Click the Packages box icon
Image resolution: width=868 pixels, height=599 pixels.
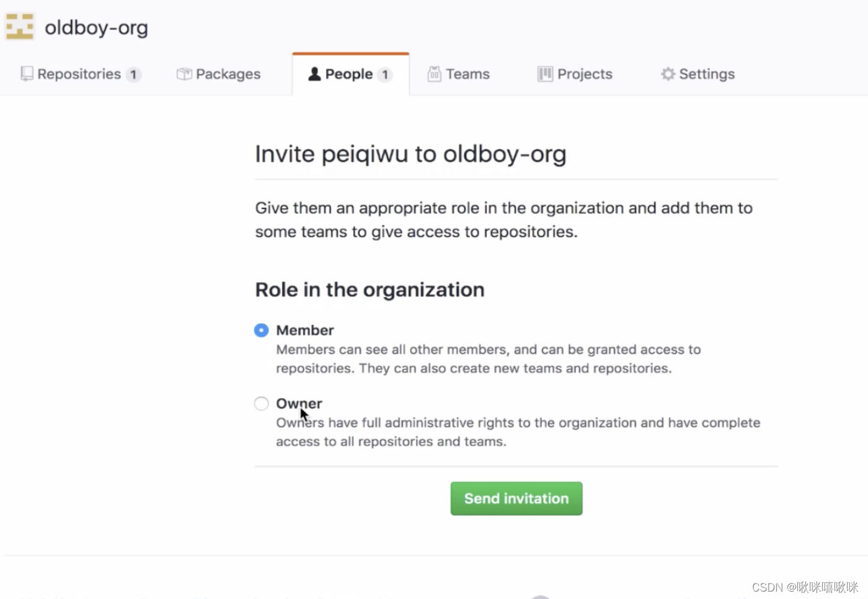[184, 74]
